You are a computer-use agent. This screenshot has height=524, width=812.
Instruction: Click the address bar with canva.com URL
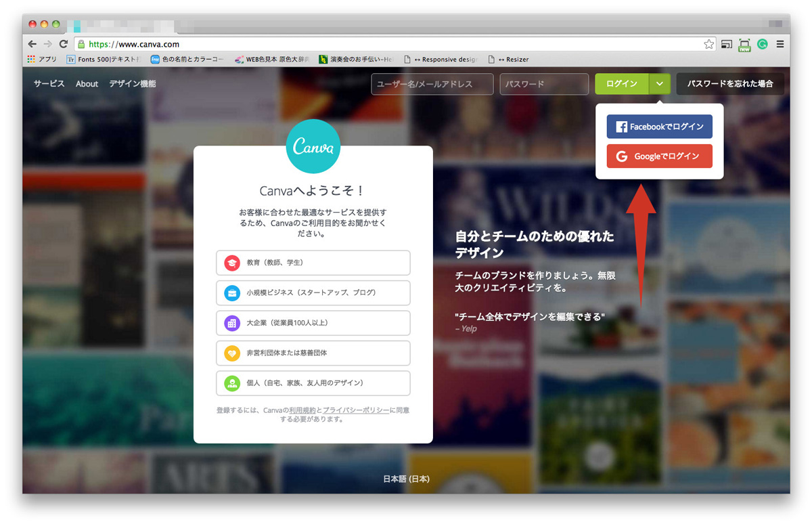(x=396, y=44)
